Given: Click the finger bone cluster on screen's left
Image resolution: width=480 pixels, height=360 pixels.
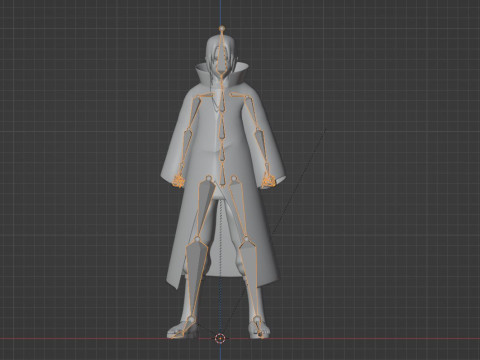Looking at the screenshot, I should [x=179, y=182].
